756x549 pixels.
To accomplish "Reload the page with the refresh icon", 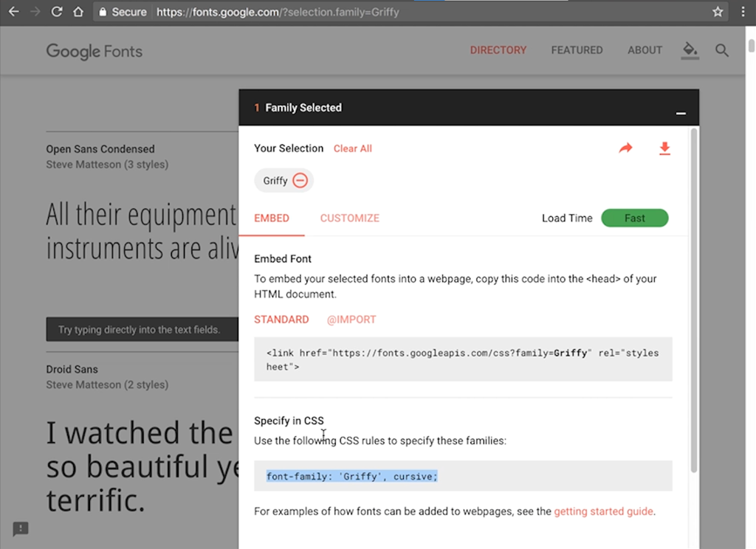I will click(57, 12).
